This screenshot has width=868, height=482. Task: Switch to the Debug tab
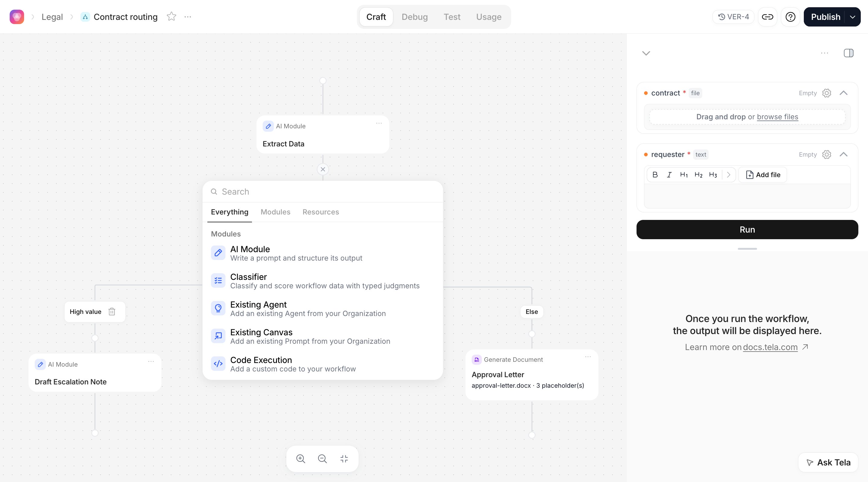(414, 17)
